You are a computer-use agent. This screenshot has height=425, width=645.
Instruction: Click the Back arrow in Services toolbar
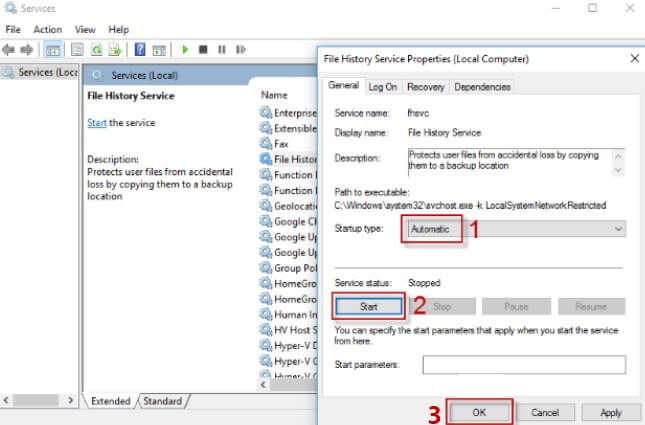click(x=9, y=50)
